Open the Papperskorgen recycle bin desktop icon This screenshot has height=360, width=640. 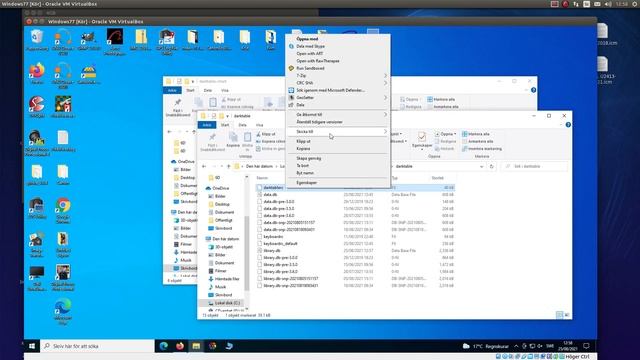(x=37, y=40)
